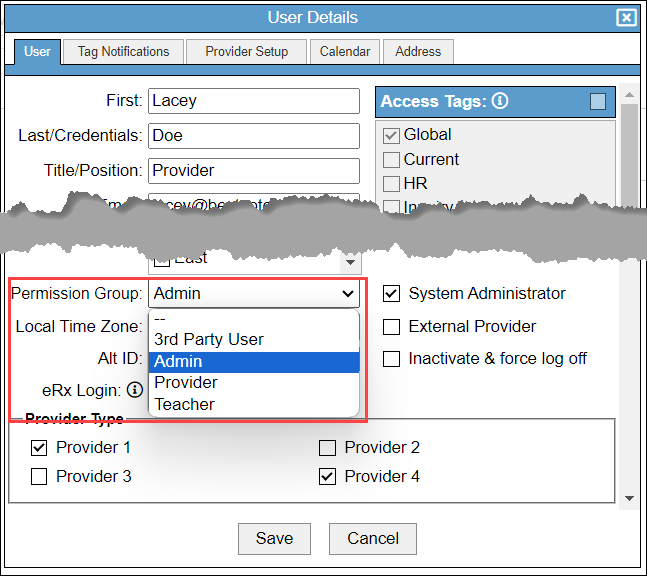The width and height of the screenshot is (647, 576).
Task: Uncheck Provider 1 type
Action: [x=39, y=448]
